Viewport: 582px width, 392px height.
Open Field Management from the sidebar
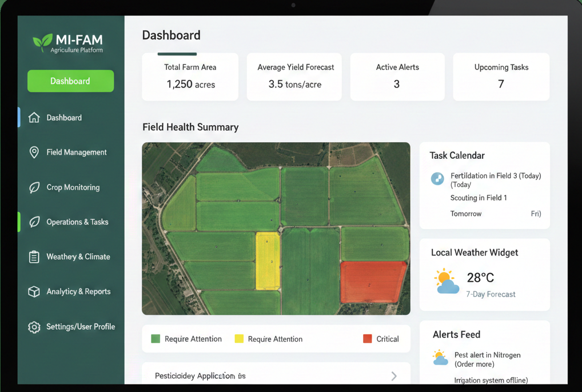click(x=77, y=153)
